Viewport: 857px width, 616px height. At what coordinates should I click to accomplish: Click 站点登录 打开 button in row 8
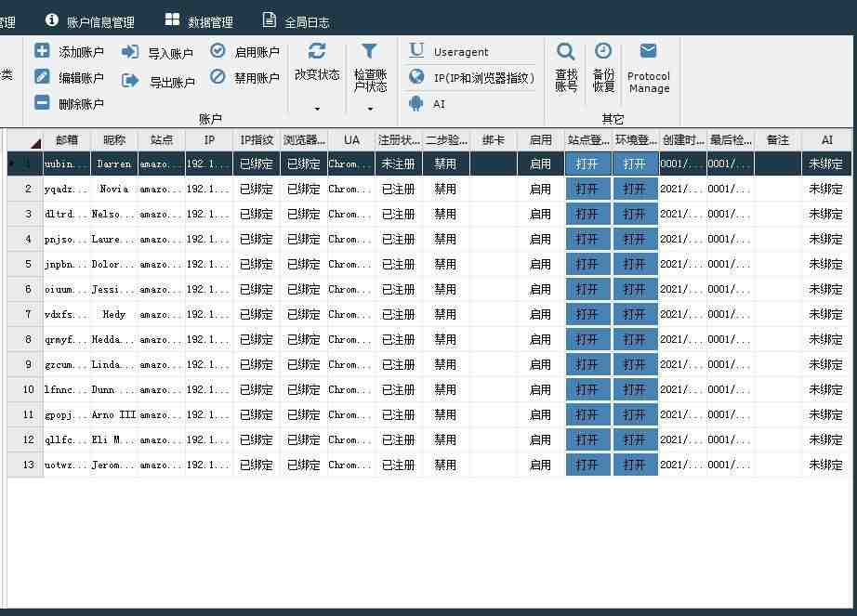click(x=588, y=340)
